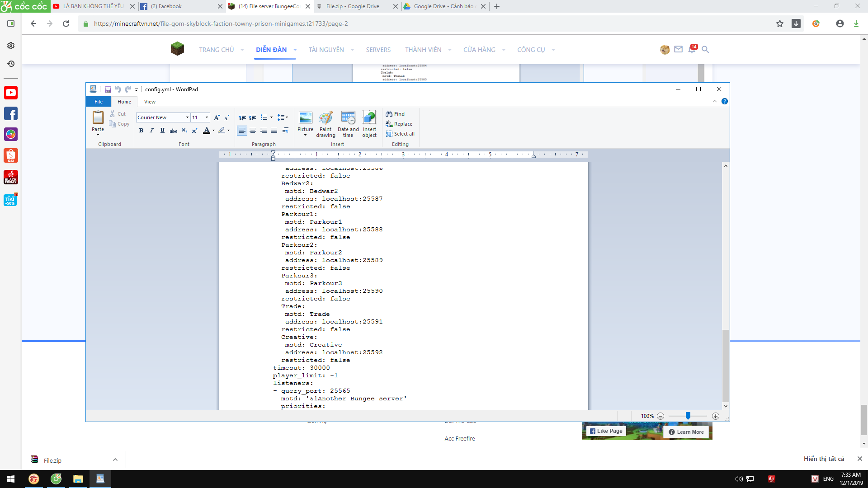Click the Replace button

399,124
